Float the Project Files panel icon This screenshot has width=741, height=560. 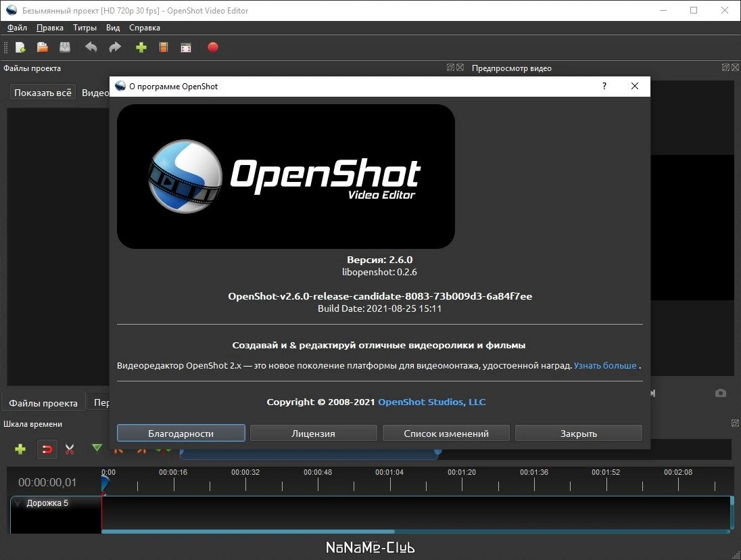pos(450,68)
